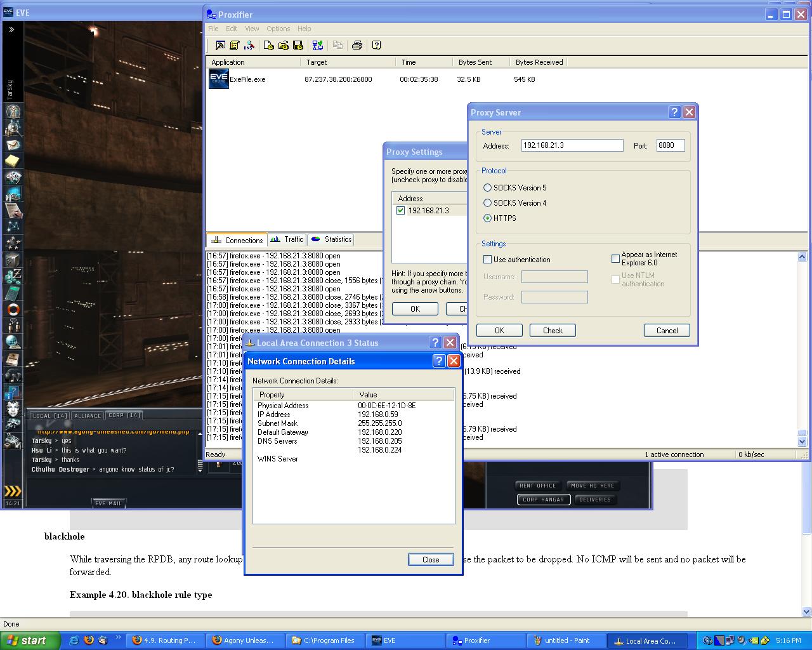This screenshot has height=650, width=812.
Task: Close the Network Connection Details dialog
Action: [430, 559]
